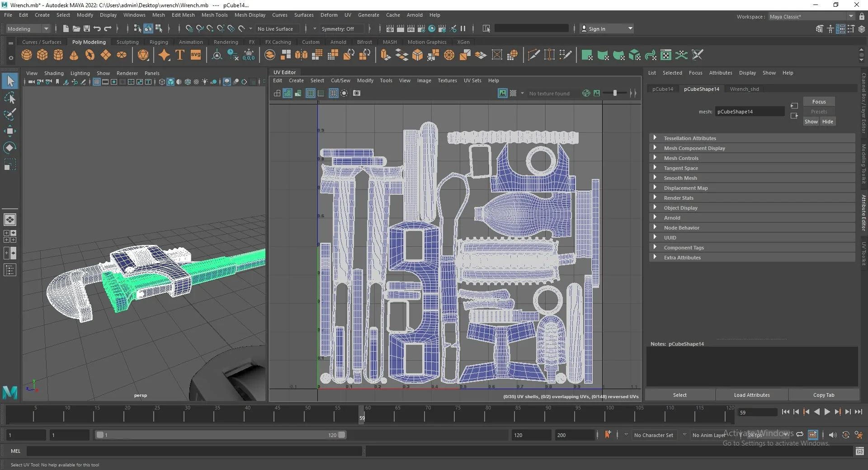Toggle the UV checker map display
This screenshot has width=868, height=470.
[x=513, y=93]
